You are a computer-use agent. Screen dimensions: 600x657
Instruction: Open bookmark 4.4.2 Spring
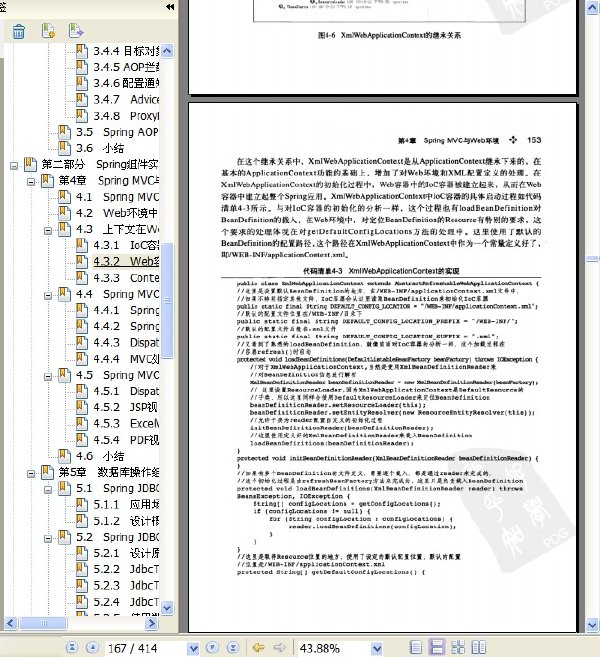[x=126, y=326]
